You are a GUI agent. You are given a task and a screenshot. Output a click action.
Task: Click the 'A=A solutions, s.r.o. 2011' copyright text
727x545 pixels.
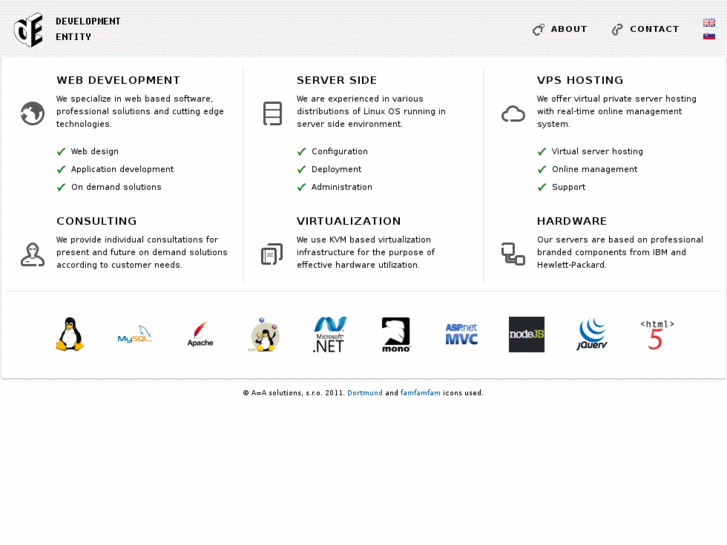tap(293, 393)
